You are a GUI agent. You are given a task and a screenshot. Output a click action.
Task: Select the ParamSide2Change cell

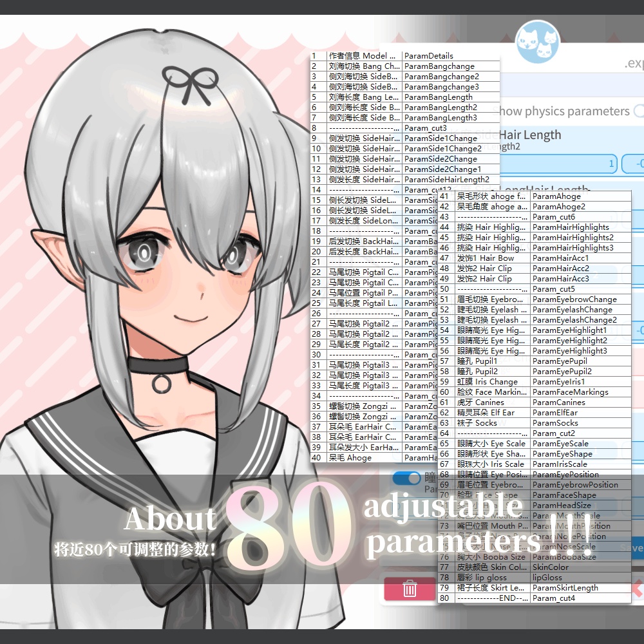(x=451, y=158)
